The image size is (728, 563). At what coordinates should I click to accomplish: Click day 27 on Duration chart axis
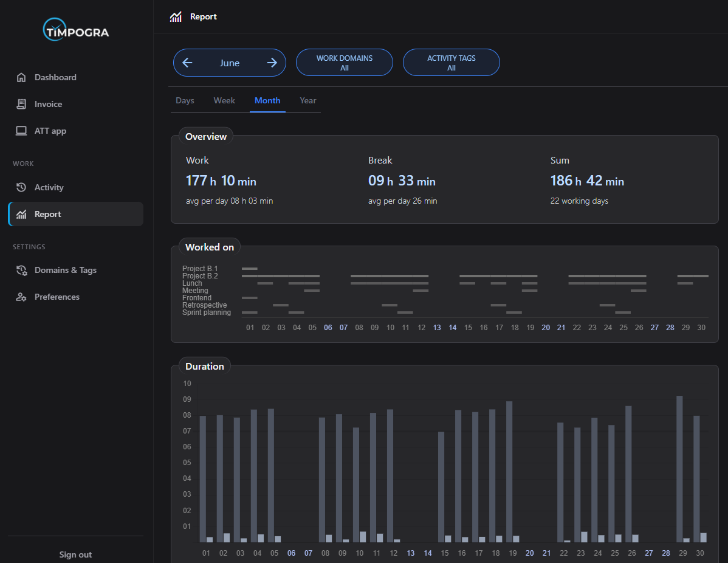648,553
